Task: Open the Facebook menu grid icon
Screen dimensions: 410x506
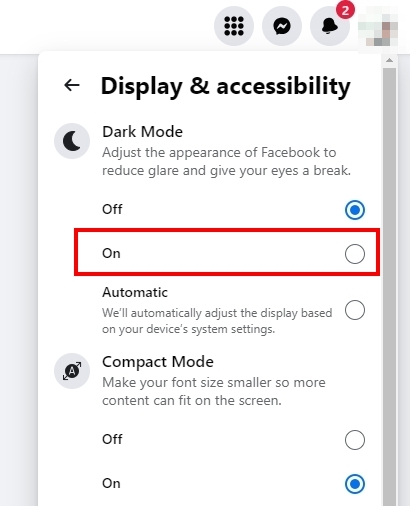Action: [x=234, y=26]
